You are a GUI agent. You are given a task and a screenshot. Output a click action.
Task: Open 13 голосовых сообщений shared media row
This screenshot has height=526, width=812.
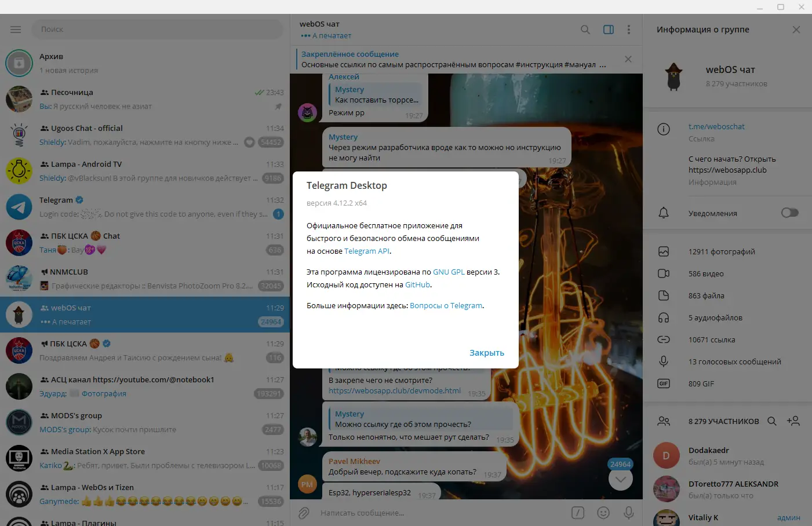click(727, 361)
